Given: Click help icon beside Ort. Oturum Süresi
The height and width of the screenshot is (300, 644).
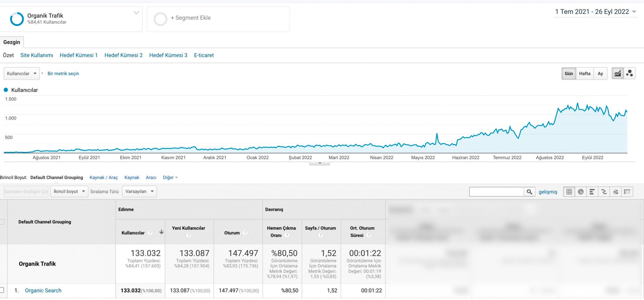Looking at the screenshot, I should [x=369, y=235].
